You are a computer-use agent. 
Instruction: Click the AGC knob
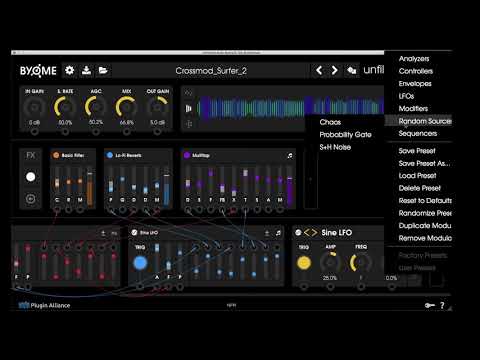pyautogui.click(x=96, y=107)
